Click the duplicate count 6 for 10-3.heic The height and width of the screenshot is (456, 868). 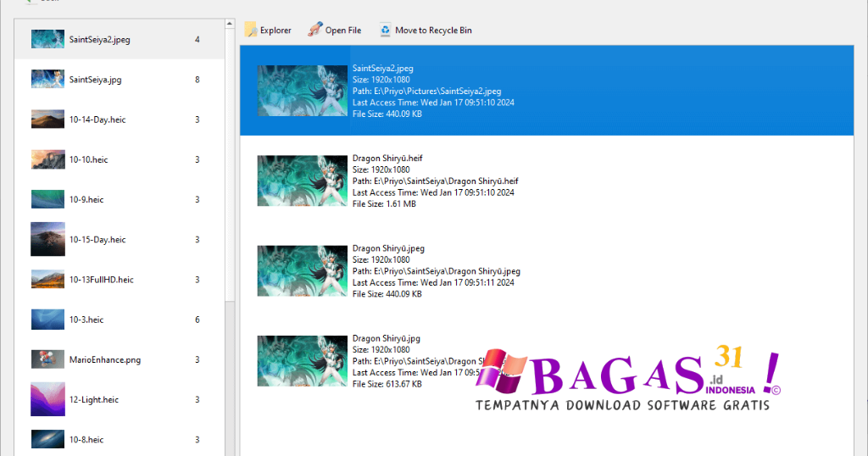(197, 320)
